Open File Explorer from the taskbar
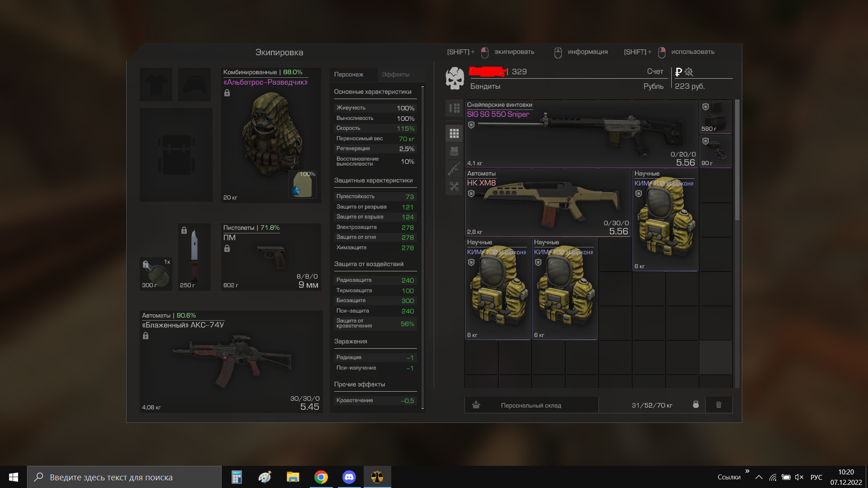The height and width of the screenshot is (488, 868). pos(293,477)
